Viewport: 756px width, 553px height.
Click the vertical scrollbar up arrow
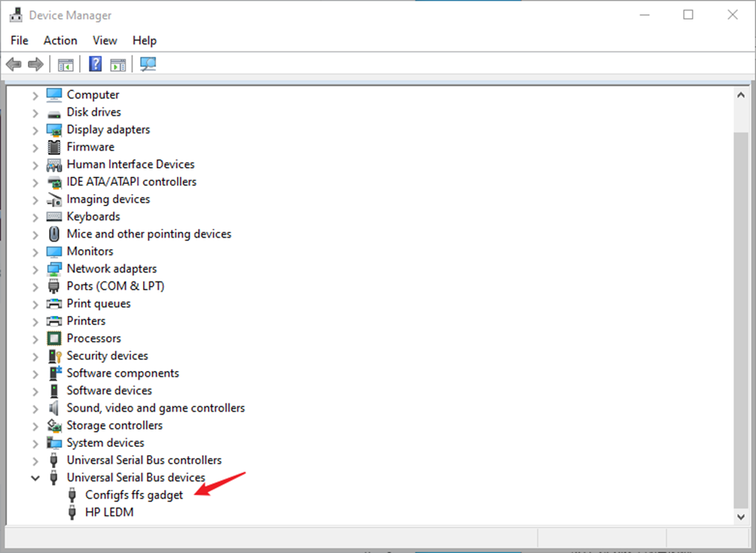pos(741,95)
